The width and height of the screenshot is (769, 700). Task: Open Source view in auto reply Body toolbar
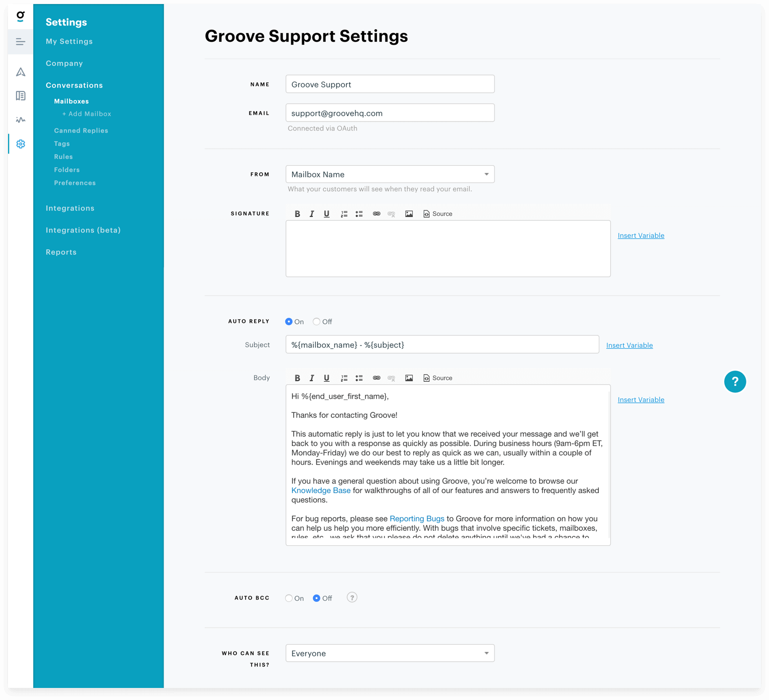coord(438,378)
